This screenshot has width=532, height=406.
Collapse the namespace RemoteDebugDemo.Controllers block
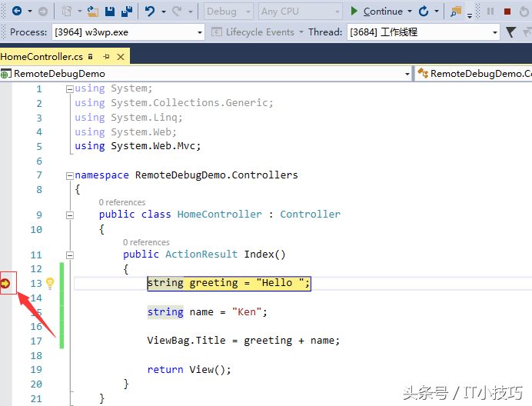(69, 175)
